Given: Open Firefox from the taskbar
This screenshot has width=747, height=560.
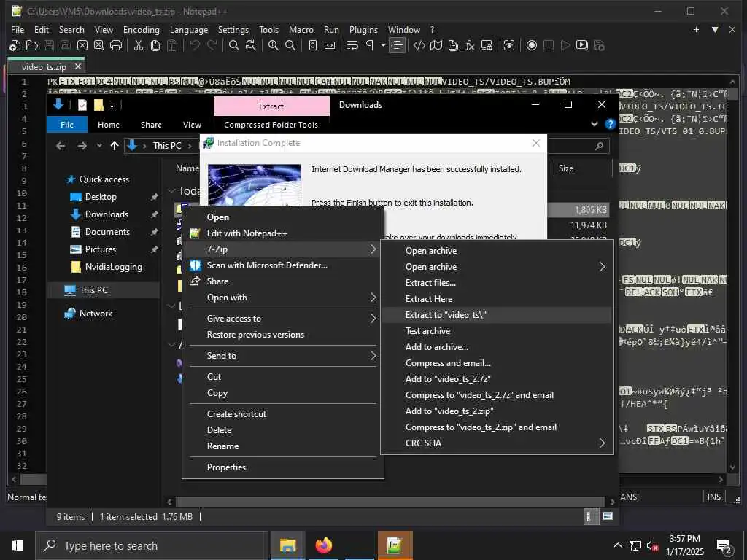Looking at the screenshot, I should (323, 545).
